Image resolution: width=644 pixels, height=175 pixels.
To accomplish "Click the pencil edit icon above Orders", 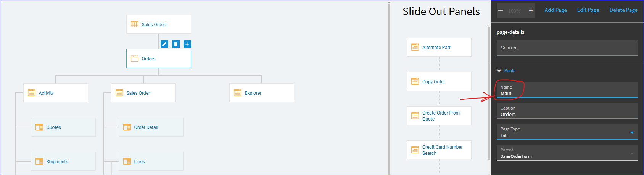I will click(164, 44).
